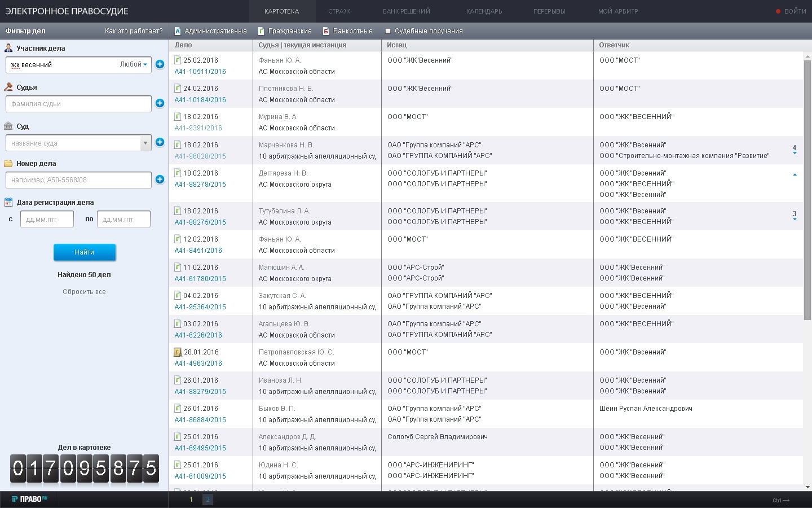Click the Право.ru logo in bottom bar
Viewport: 812px width, 508px height.
coord(29,499)
